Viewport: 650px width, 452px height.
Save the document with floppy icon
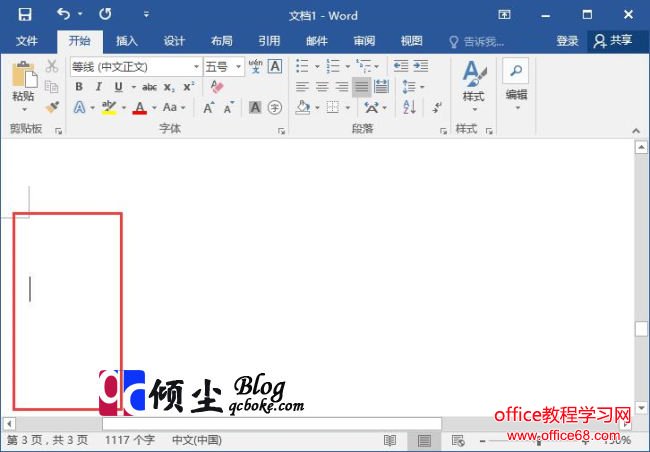tap(25, 15)
